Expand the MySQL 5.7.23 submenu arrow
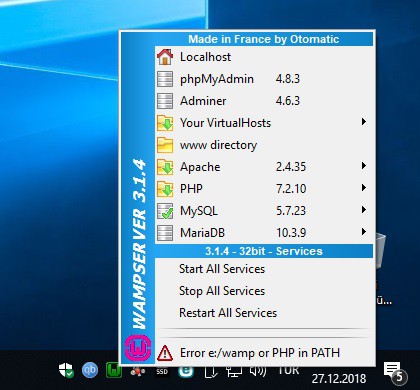This screenshot has width=420, height=390. click(x=364, y=210)
